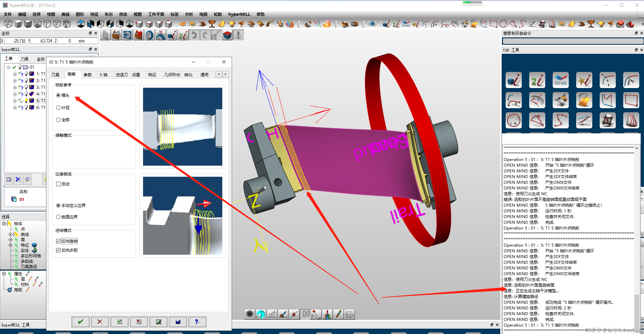
Task: Expand job 3: T1 in the job tree
Action: [15, 87]
